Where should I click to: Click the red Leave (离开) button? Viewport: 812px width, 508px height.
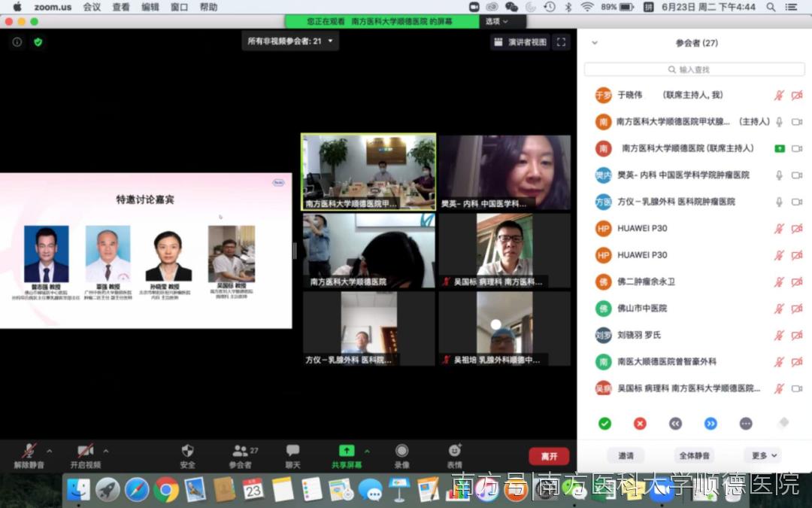[x=549, y=456]
